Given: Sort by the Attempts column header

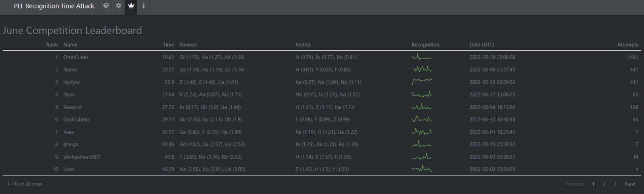Looking at the screenshot, I should [x=627, y=45].
